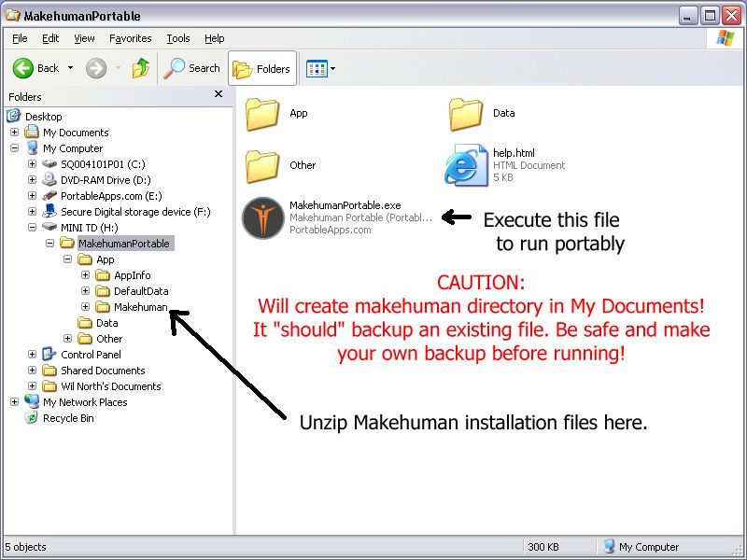Open the Back history dropdown arrow
The image size is (747, 560).
[70, 68]
